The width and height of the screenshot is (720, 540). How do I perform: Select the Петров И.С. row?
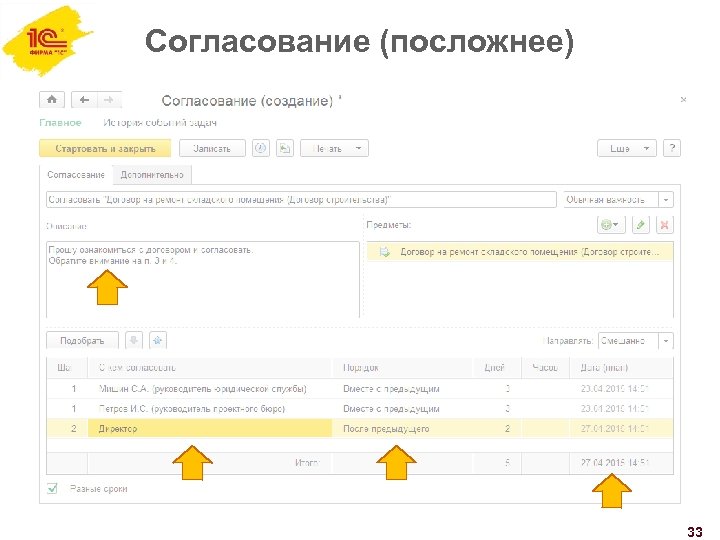[x=360, y=409]
